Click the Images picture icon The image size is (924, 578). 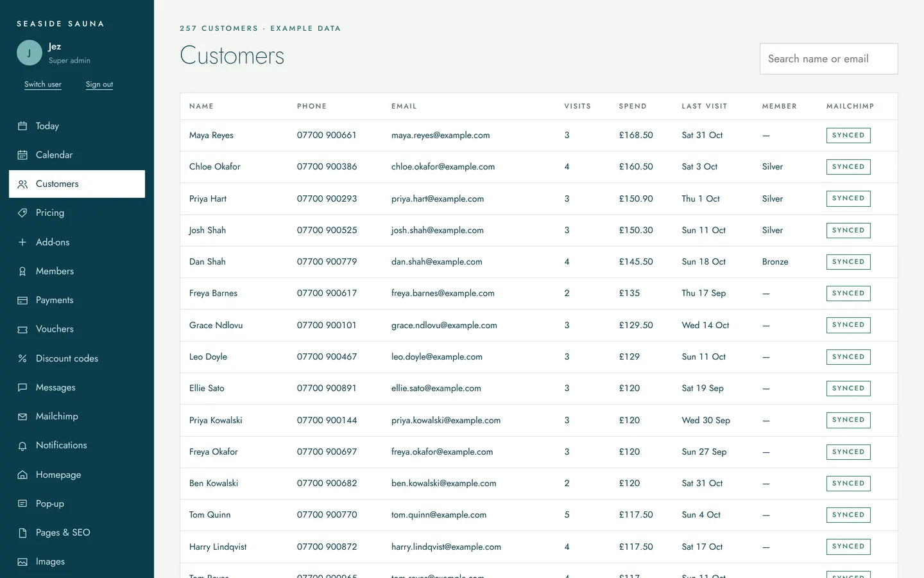point(22,562)
